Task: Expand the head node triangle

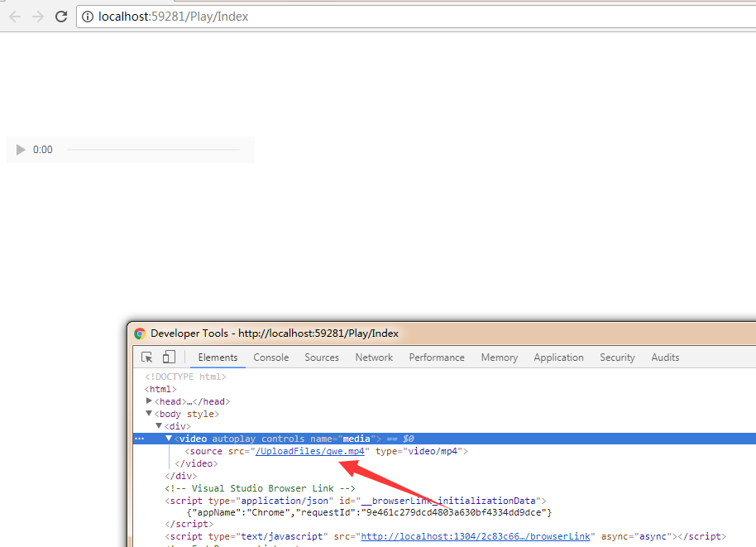Action: tap(149, 401)
